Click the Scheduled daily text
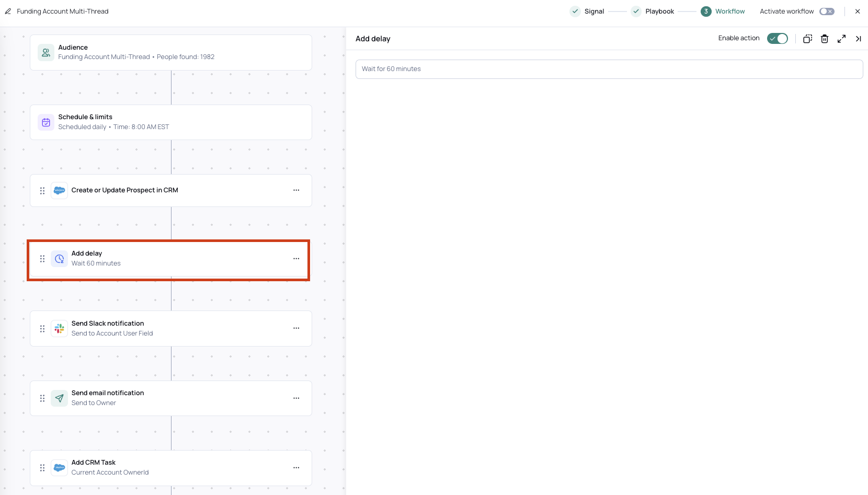The width and height of the screenshot is (868, 495). click(x=82, y=127)
